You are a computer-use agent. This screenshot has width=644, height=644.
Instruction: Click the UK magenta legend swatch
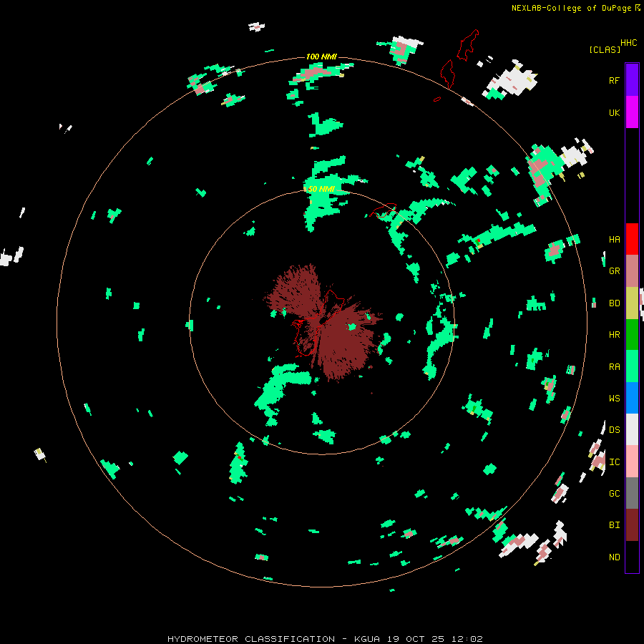pyautogui.click(x=632, y=112)
